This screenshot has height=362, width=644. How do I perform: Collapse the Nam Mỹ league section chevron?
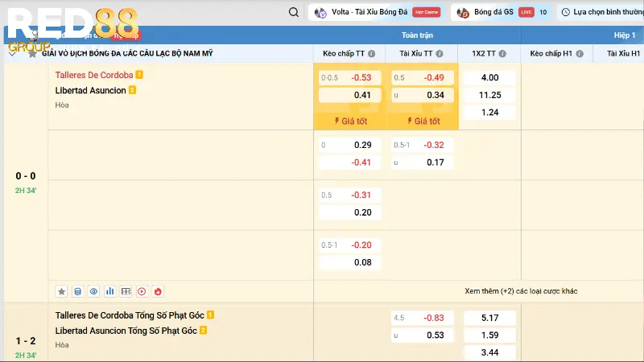click(12, 54)
